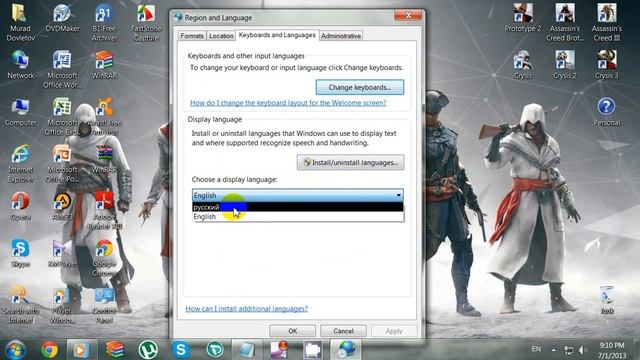Screen dimensions: 640x360
Task: Open the Crysis 2 game shortcut
Action: click(565, 64)
